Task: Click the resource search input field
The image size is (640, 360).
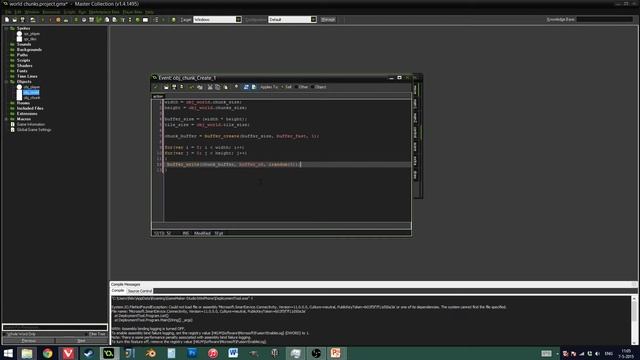Action: [55, 327]
